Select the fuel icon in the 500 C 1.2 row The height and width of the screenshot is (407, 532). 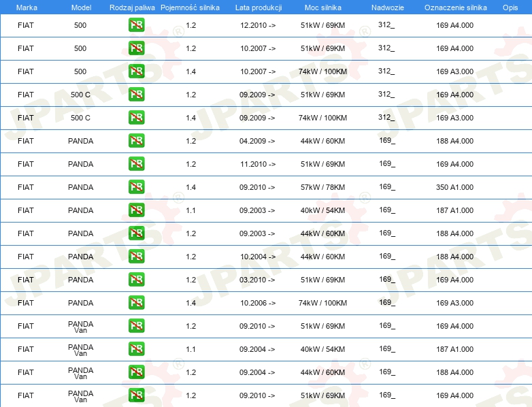(x=136, y=94)
